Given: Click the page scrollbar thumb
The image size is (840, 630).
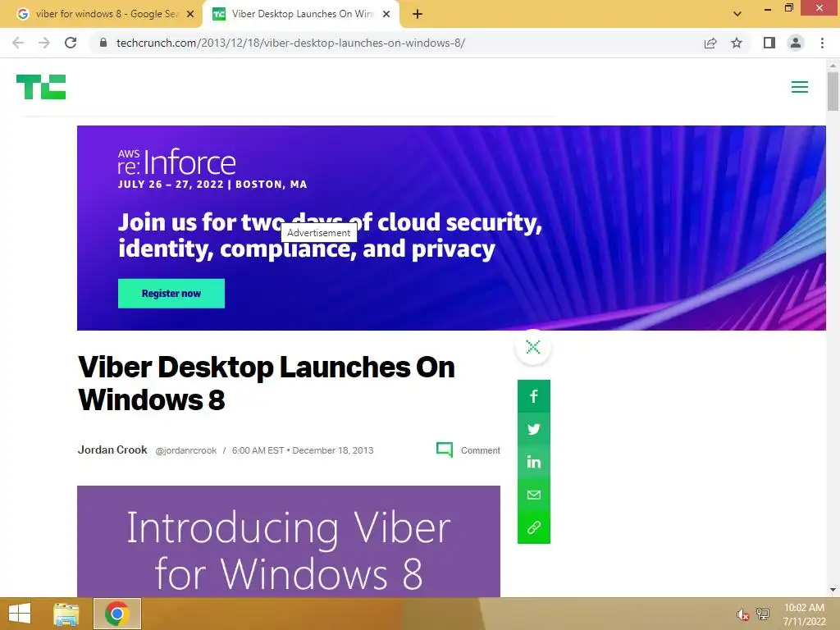Looking at the screenshot, I should click(833, 91).
